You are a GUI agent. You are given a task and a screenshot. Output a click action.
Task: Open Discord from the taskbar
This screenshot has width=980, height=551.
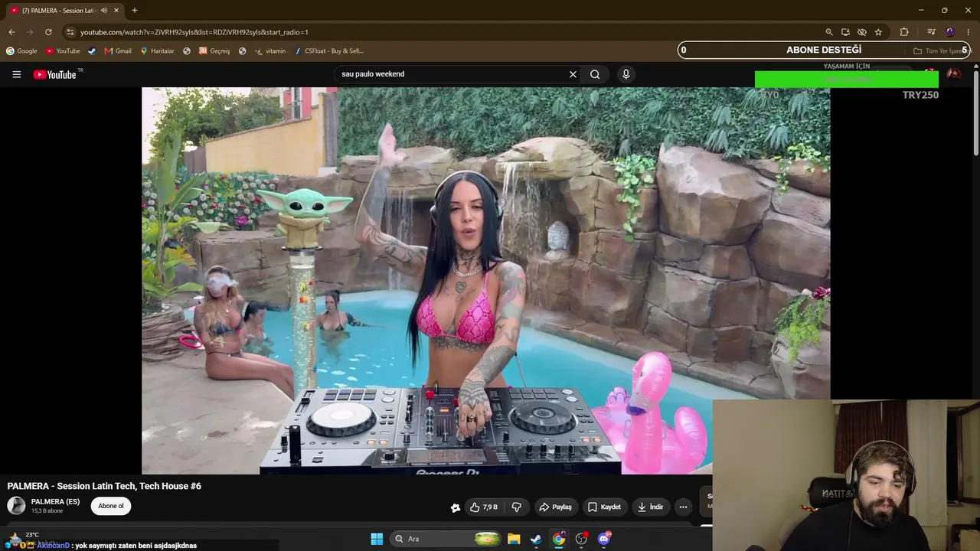pyautogui.click(x=604, y=539)
